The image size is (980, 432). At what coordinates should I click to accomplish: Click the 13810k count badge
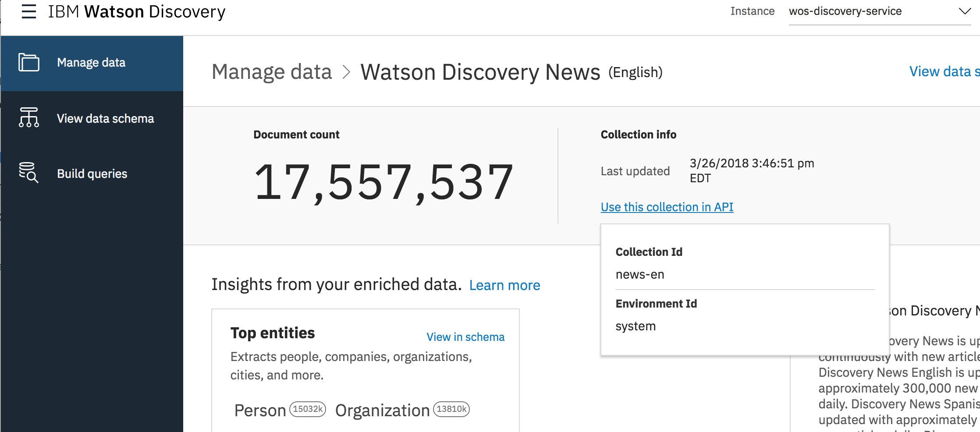tap(451, 409)
